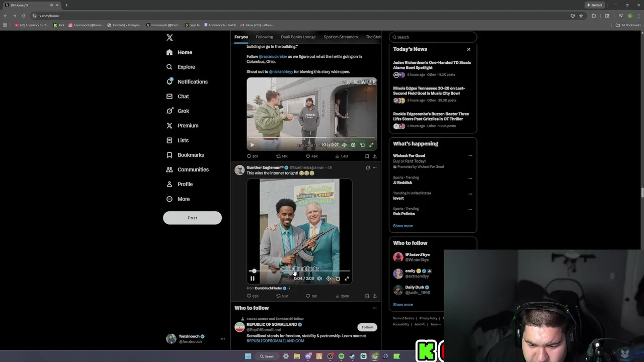Viewport: 644px width, 362px height.
Task: Open Notifications in sidebar
Action: pyautogui.click(x=187, y=81)
